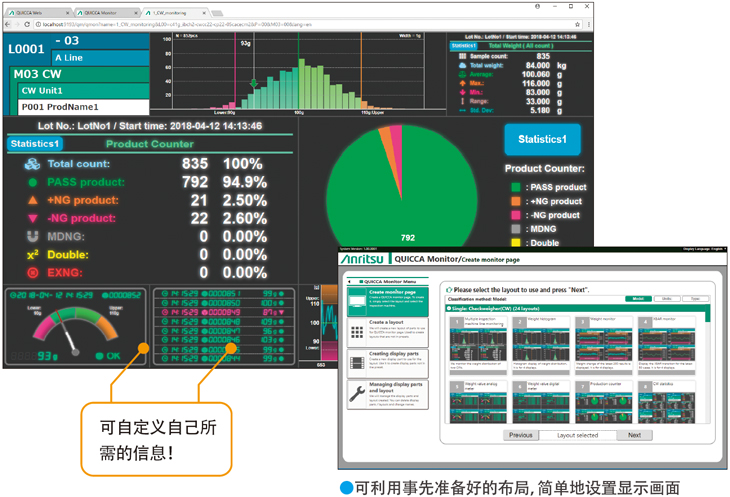Open the Total Weight (All count) tab
The height and width of the screenshot is (497, 730).
(x=521, y=46)
